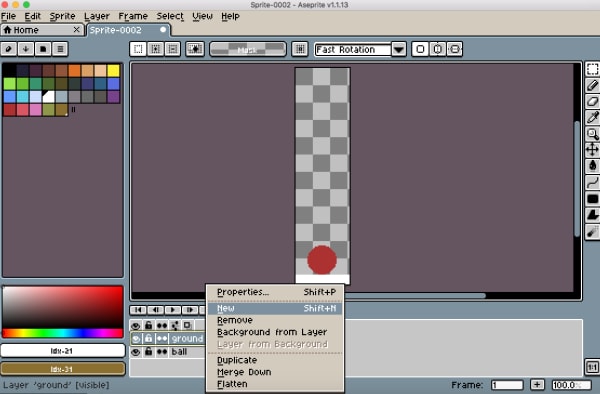
Task: Select the Contour polygon tool
Action: (x=592, y=215)
